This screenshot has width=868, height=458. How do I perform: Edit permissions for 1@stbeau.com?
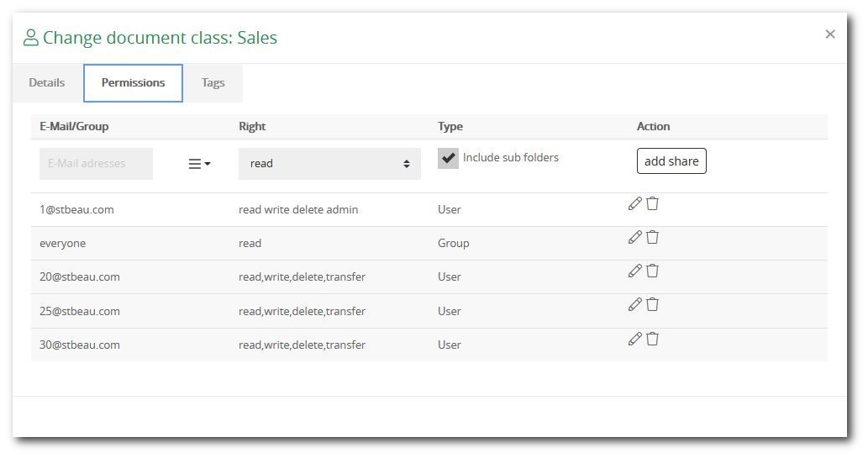point(634,203)
